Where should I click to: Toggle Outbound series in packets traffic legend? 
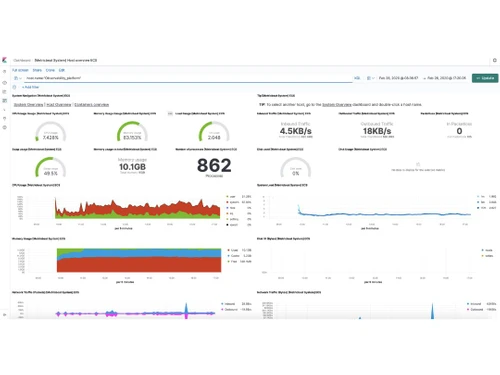[x=231, y=309]
